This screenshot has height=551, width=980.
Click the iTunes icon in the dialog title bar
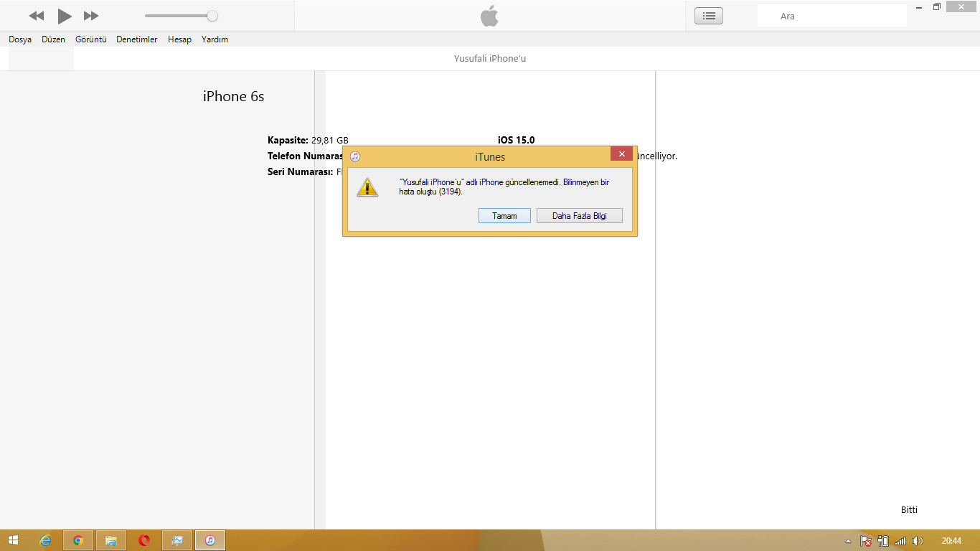click(x=355, y=156)
